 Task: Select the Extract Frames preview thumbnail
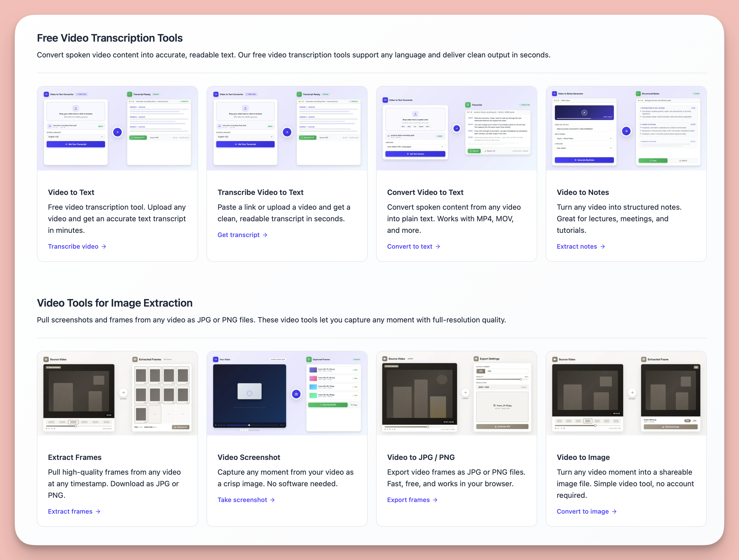(x=117, y=393)
